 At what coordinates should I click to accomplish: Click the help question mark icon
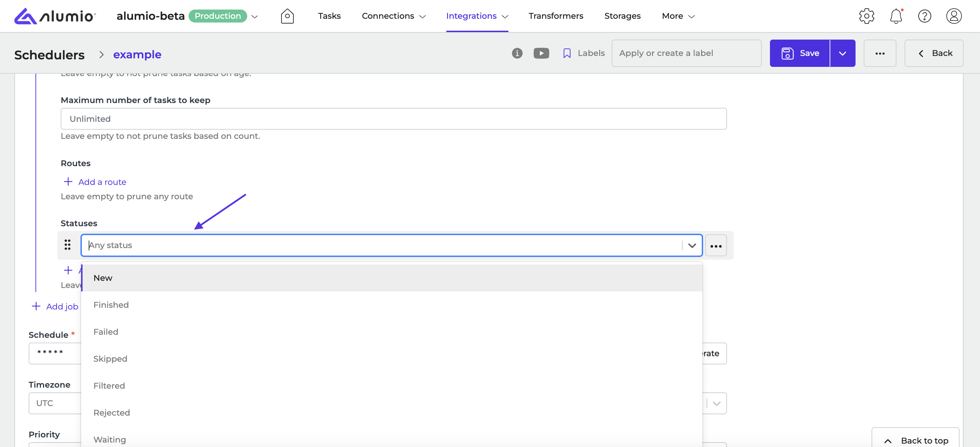(x=924, y=16)
